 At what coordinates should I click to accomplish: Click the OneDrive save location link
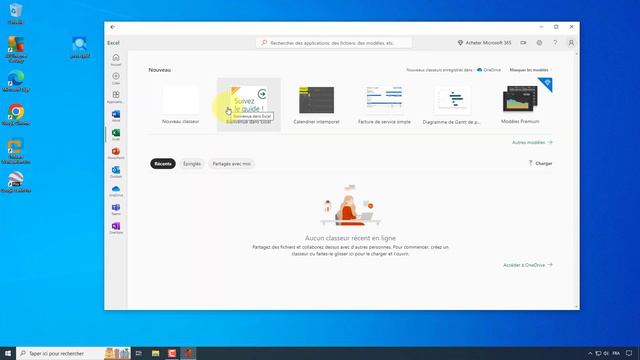[x=489, y=70]
